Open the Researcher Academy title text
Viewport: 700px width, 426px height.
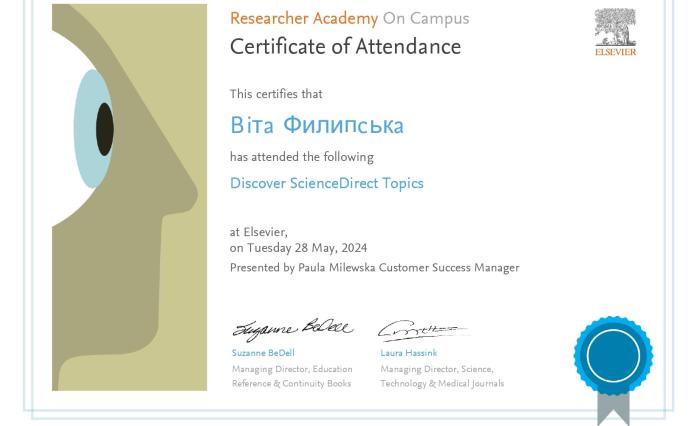303,19
